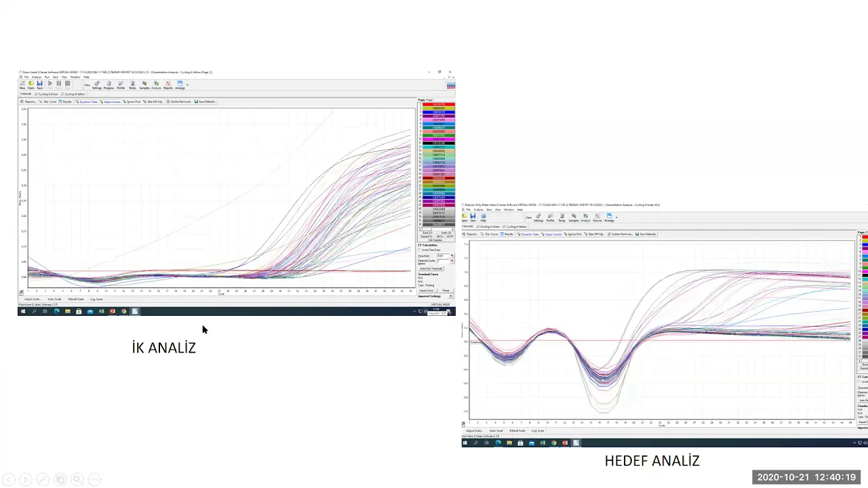Click Threshold value input field
This screenshot has height=488, width=868.
click(443, 256)
